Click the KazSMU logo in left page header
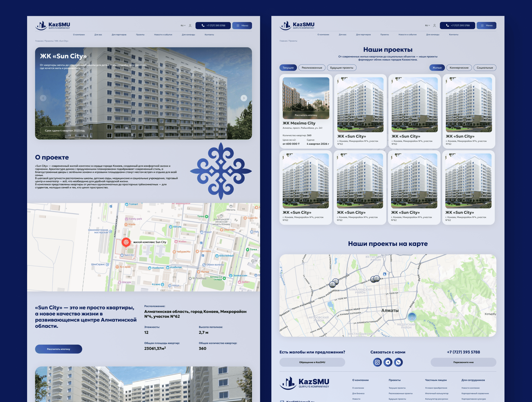This screenshot has width=532, height=402. (x=53, y=25)
